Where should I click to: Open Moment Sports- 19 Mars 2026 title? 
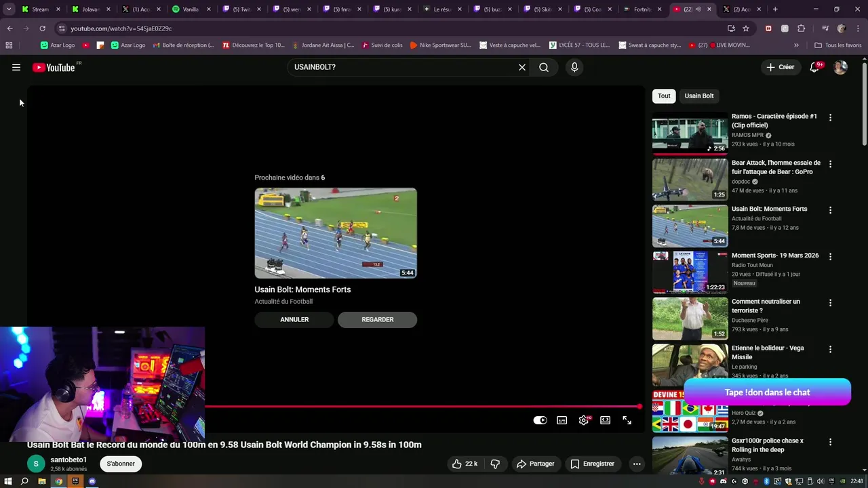[x=775, y=256]
